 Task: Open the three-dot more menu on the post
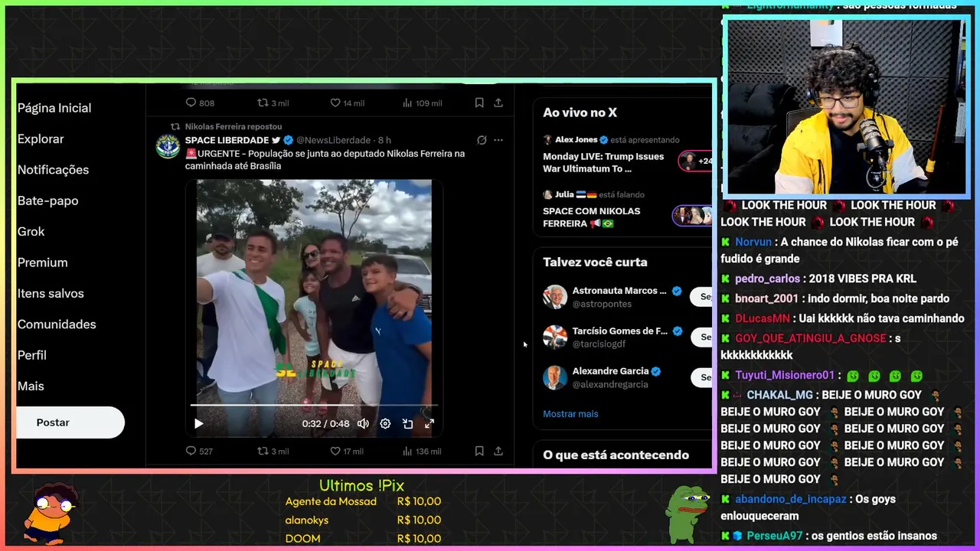pyautogui.click(x=498, y=140)
